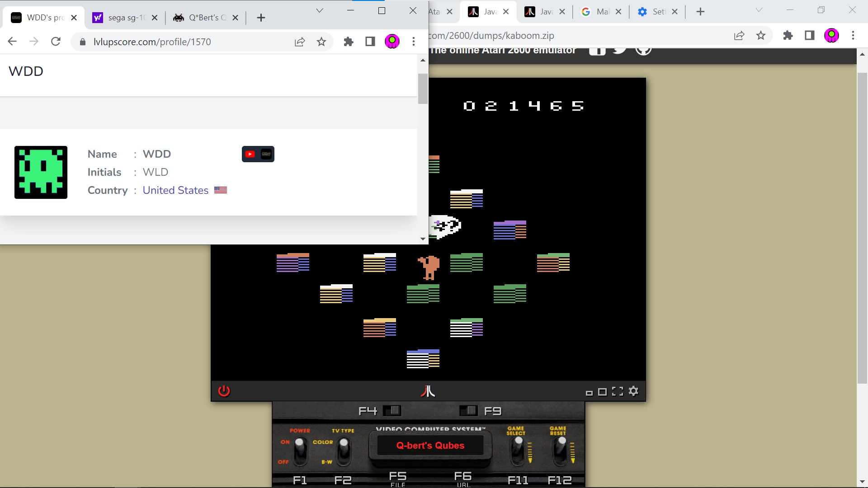Pull the GAME SELECT lever
This screenshot has width=868, height=488.
518,449
